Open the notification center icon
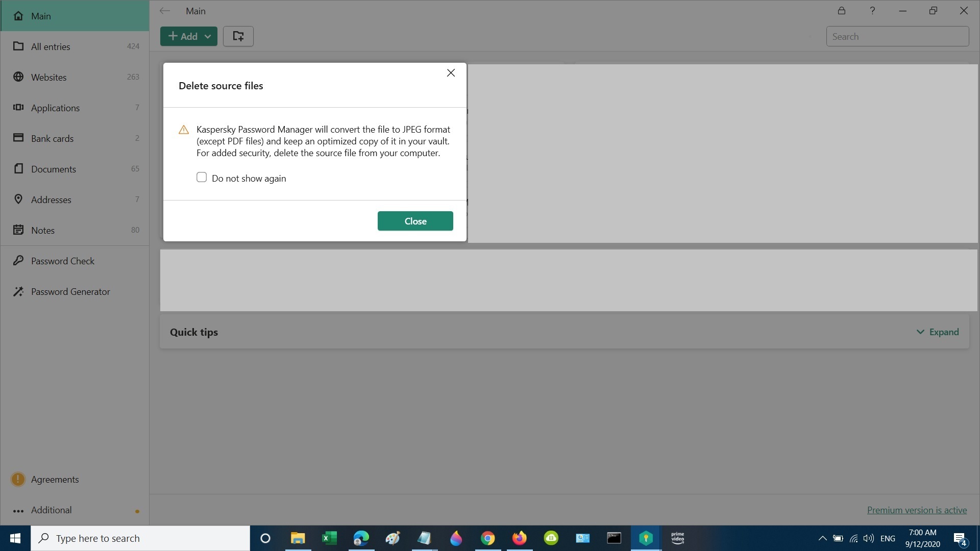This screenshot has height=551, width=980. tap(960, 538)
